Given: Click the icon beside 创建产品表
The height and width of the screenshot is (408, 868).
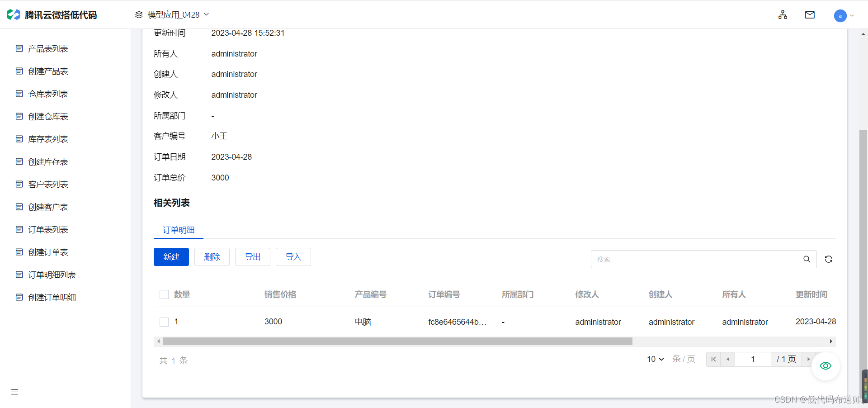Looking at the screenshot, I should click(x=19, y=71).
